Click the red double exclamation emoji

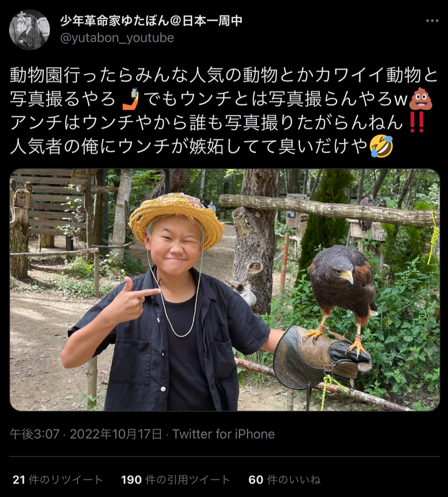click(x=417, y=122)
